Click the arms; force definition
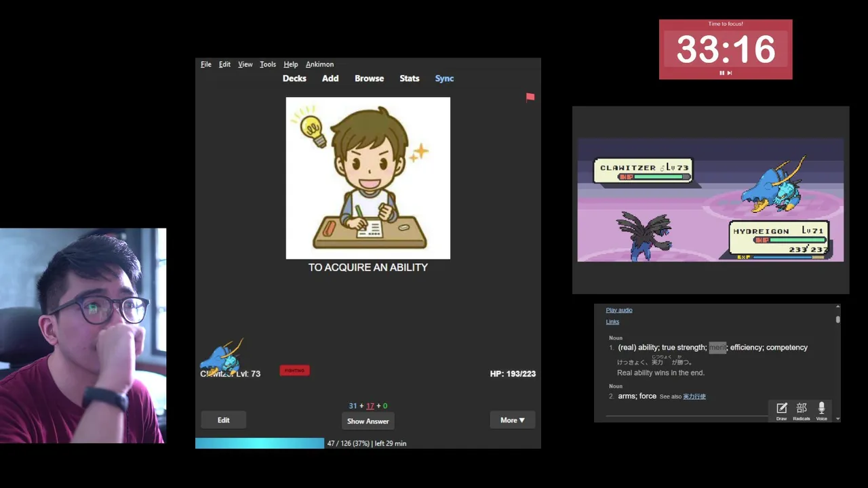 637,396
